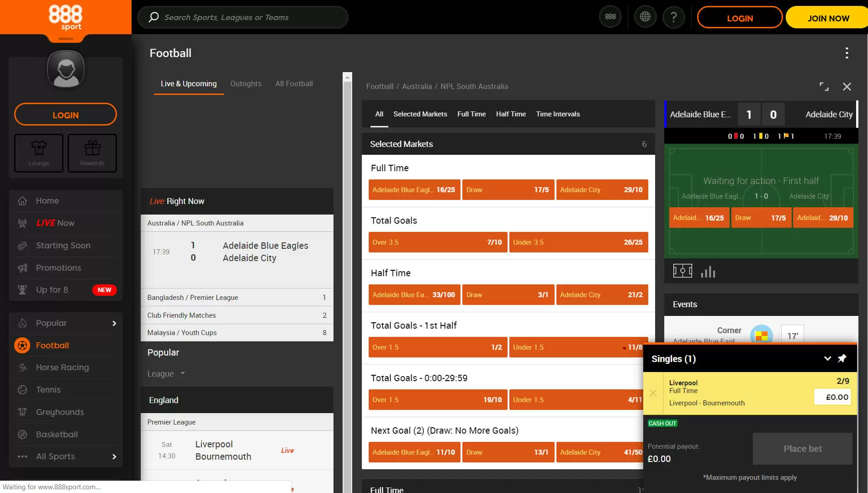
Task: Click the left panel vertical scrollbar
Action: (x=347, y=274)
